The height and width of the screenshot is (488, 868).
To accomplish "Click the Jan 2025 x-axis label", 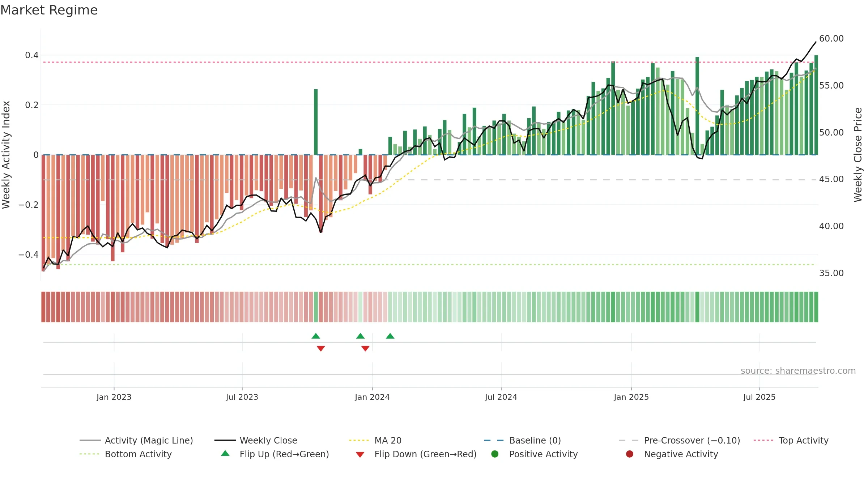I will coord(631,397).
